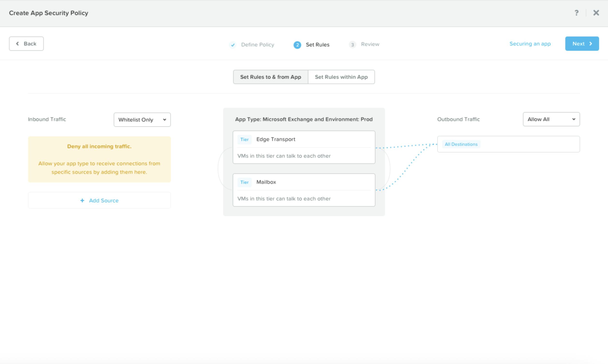The image size is (608, 364).
Task: Click the help question mark icon
Action: click(x=576, y=13)
